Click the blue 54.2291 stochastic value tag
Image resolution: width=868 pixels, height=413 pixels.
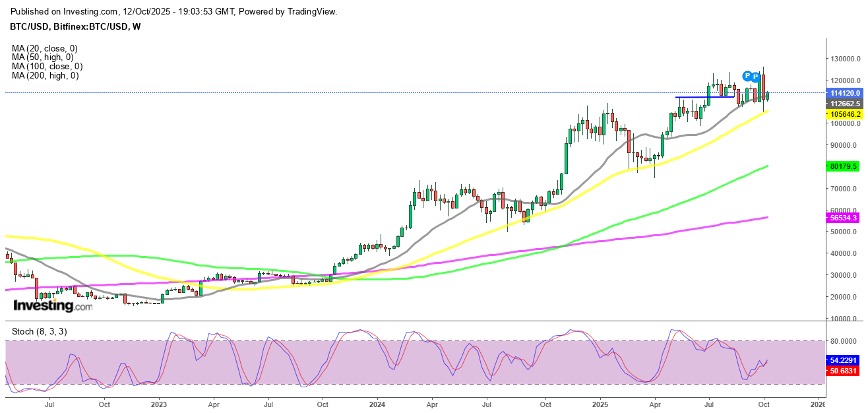tap(843, 362)
